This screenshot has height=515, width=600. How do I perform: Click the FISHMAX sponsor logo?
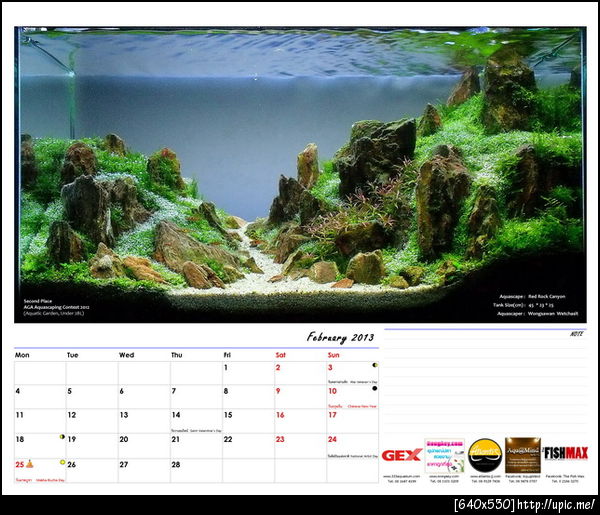pos(566,453)
